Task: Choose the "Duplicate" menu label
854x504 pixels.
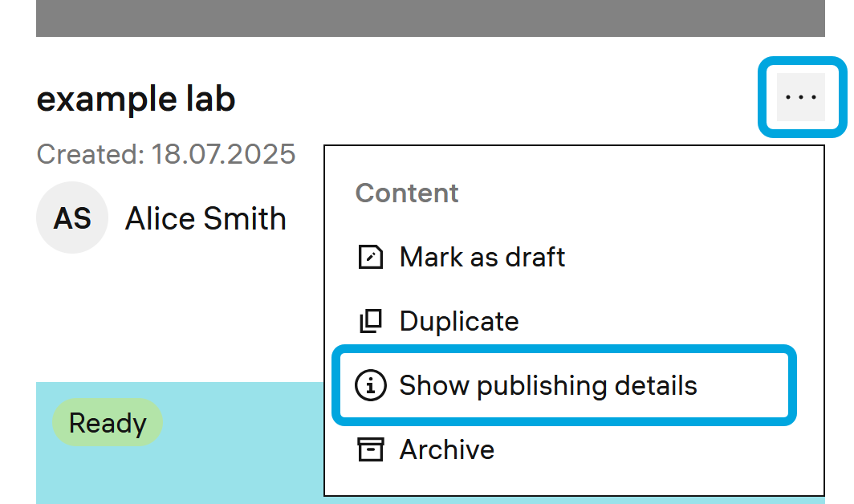Action: point(459,321)
